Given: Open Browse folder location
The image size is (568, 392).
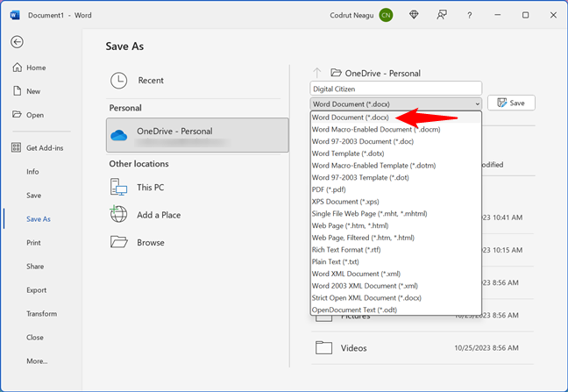Looking at the screenshot, I should pyautogui.click(x=119, y=242).
